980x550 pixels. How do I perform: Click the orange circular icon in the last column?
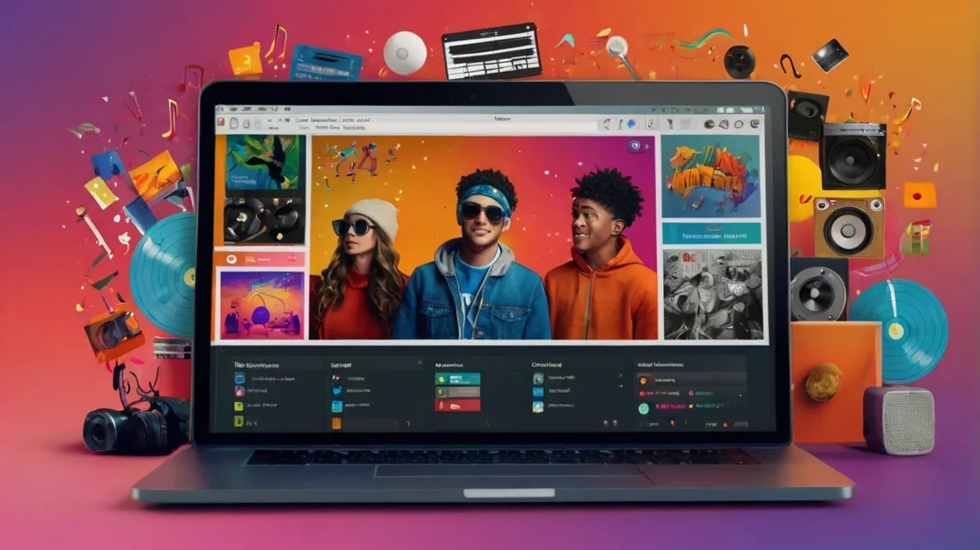(x=643, y=379)
